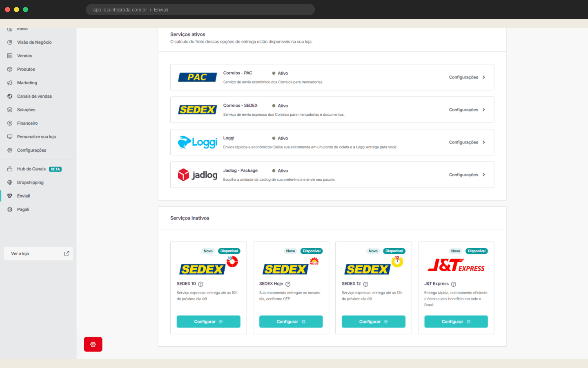
Task: Click the Soluções layers icon
Action: 10,110
